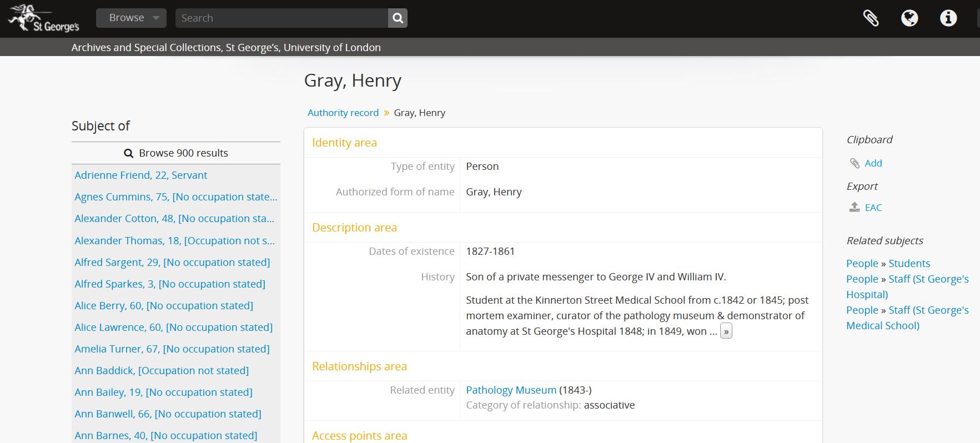The height and width of the screenshot is (443, 980).
Task: Click the Add to clipboard link
Action: (873, 163)
